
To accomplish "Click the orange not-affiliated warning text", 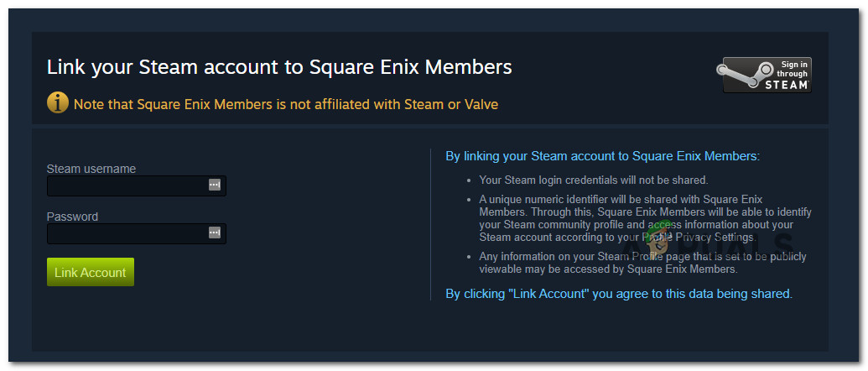I will [x=286, y=105].
